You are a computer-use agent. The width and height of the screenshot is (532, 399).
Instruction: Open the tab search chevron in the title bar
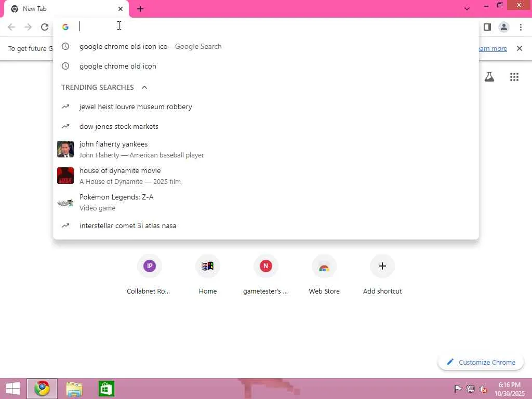pyautogui.click(x=467, y=9)
